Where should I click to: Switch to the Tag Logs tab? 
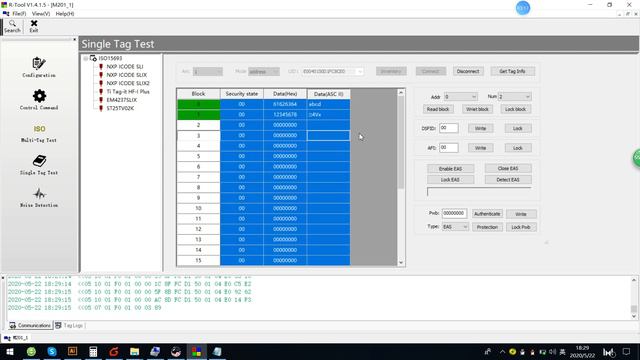point(69,325)
